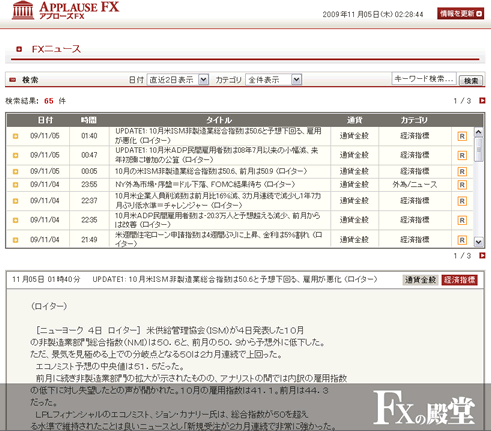491x431 pixels.
Task: Click the 1 / 3 page indicator above table
Action: click(462, 101)
